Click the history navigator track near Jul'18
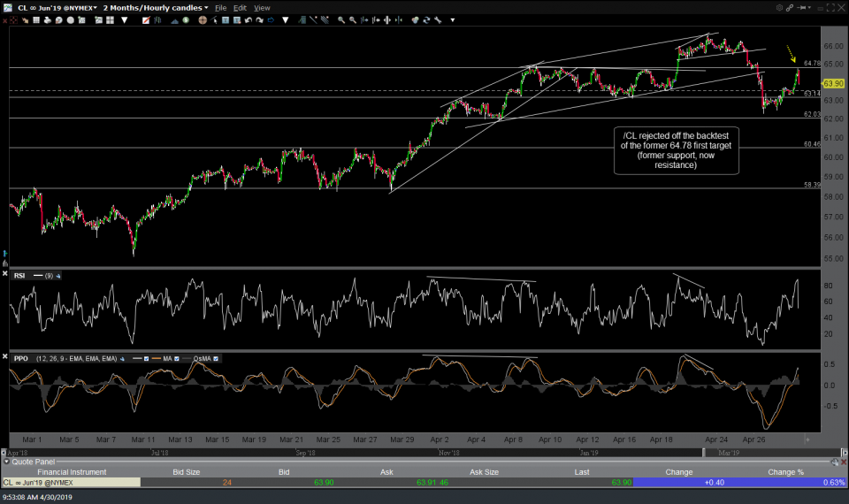This screenshot has height=504, width=849. click(x=159, y=453)
